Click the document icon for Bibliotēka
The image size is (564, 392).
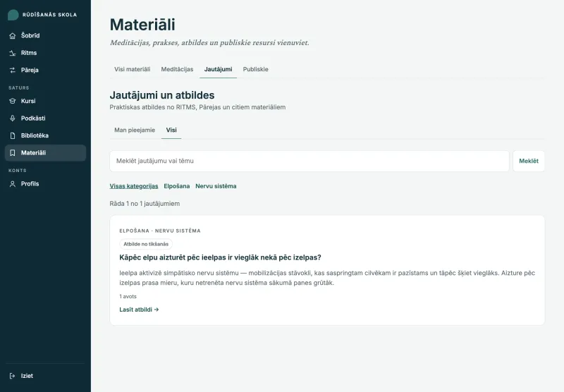[x=13, y=135]
